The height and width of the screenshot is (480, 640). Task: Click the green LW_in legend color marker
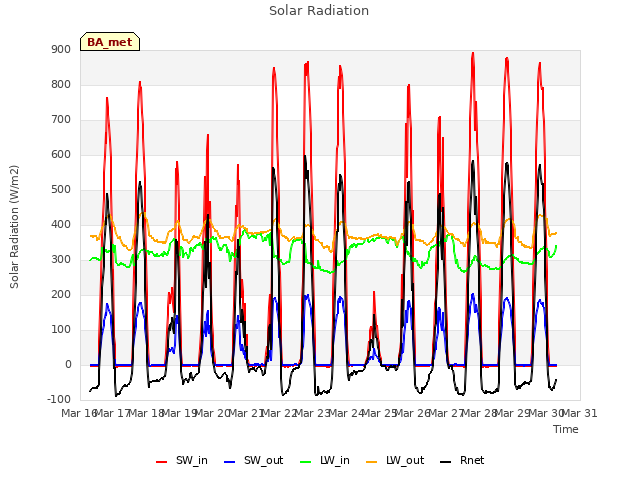306,462
